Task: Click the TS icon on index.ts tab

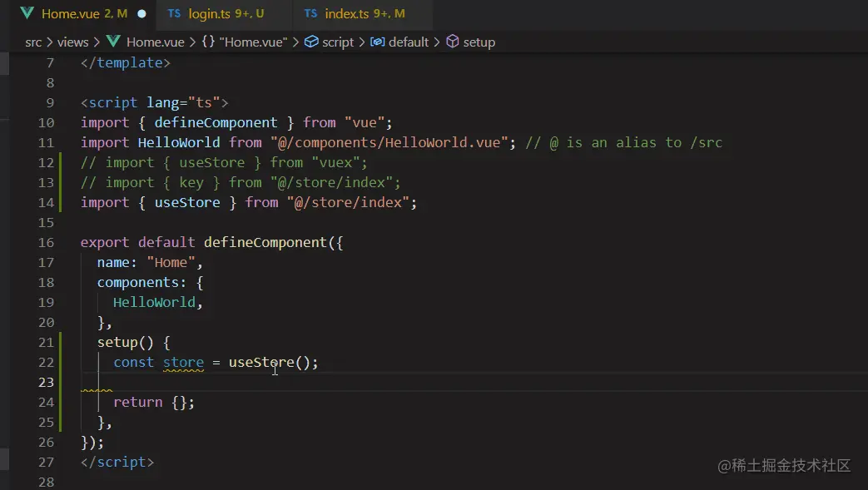Action: pyautogui.click(x=310, y=13)
